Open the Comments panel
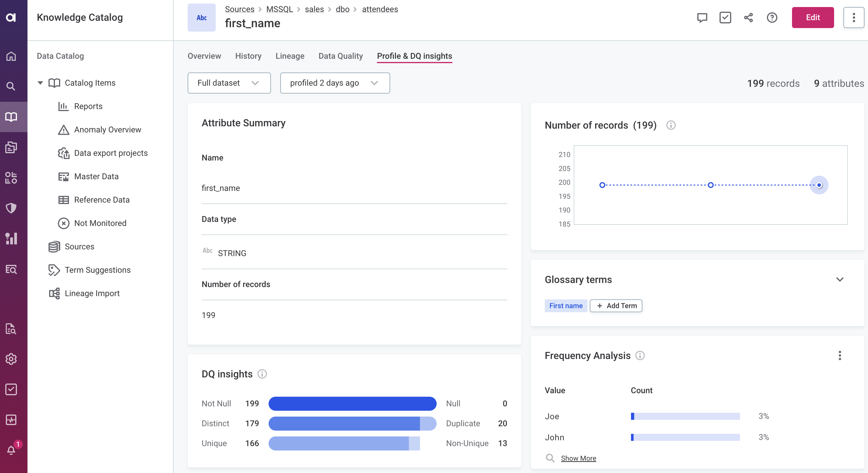This screenshot has width=868, height=473. [702, 18]
